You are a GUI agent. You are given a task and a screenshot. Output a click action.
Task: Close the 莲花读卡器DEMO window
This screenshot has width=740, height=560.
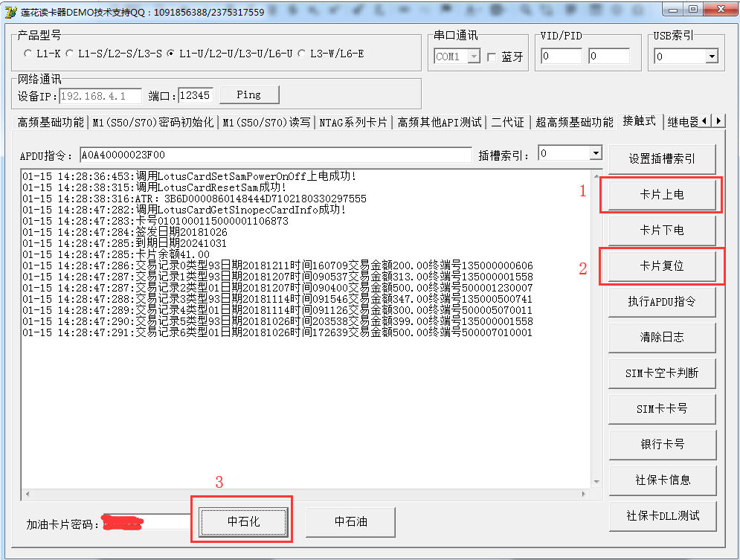tap(721, 9)
